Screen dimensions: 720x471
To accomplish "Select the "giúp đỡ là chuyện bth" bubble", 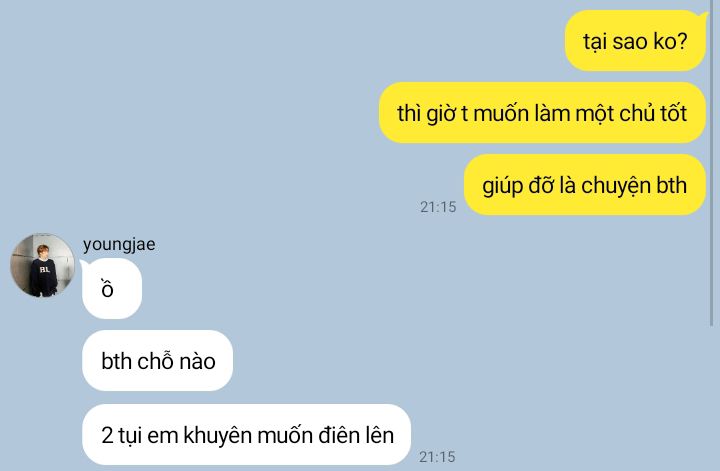I will (x=585, y=185).
